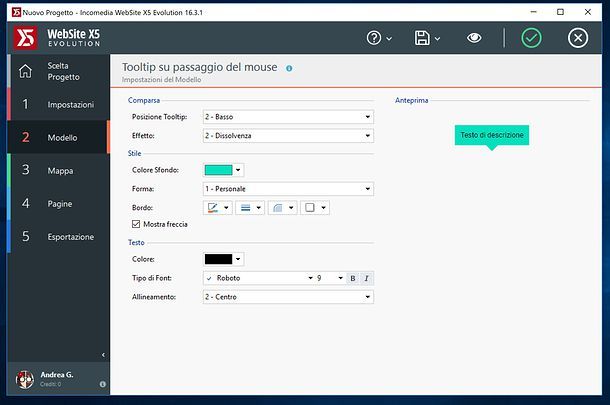This screenshot has height=405, width=610.
Task: Click the Impostazioni del Modello subtitle
Action: [x=161, y=80]
